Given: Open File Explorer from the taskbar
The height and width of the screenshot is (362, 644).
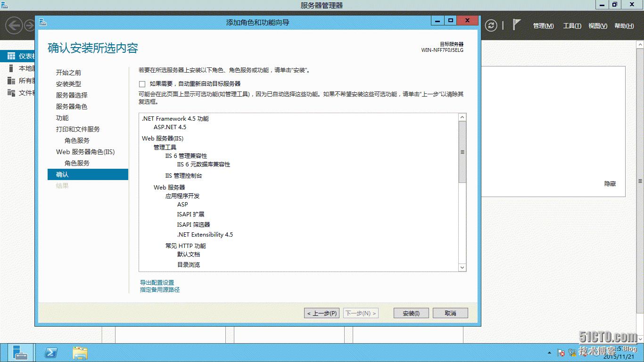Looking at the screenshot, I should coord(80,353).
